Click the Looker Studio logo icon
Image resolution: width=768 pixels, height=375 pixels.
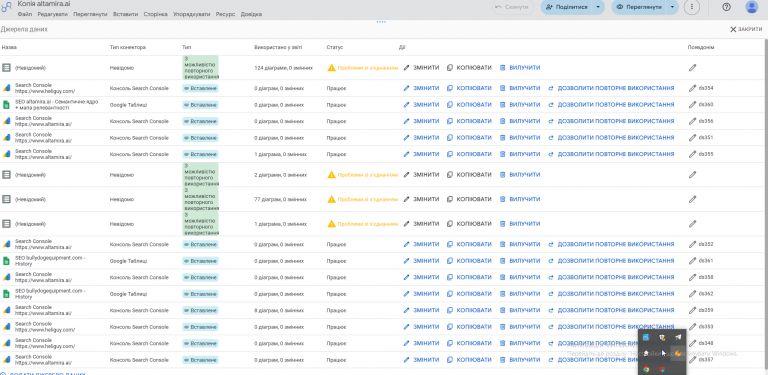pos(6,7)
